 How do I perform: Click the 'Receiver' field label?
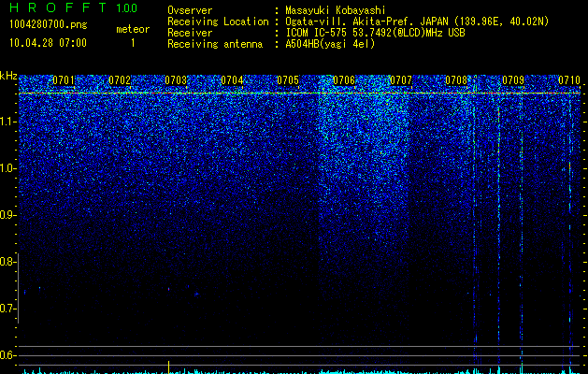[x=190, y=33]
